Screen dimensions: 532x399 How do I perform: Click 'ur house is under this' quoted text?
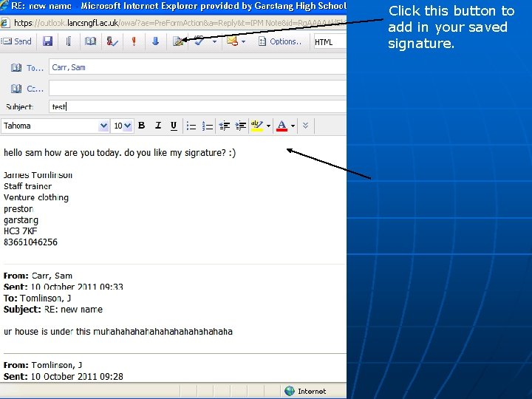pos(47,332)
